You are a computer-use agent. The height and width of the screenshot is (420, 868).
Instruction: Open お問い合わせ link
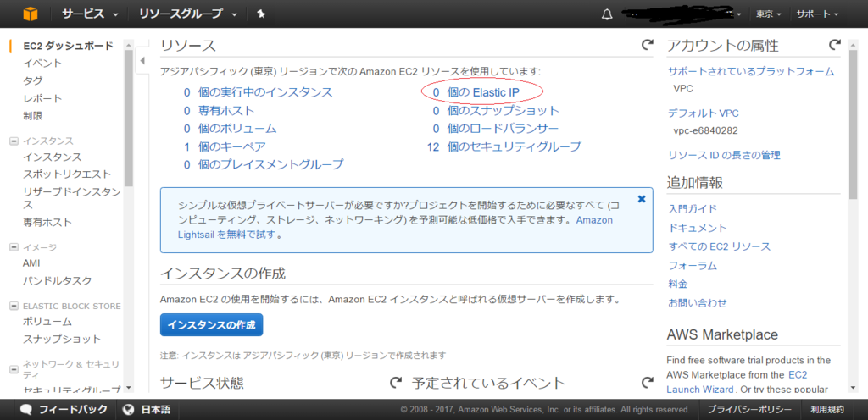[698, 303]
